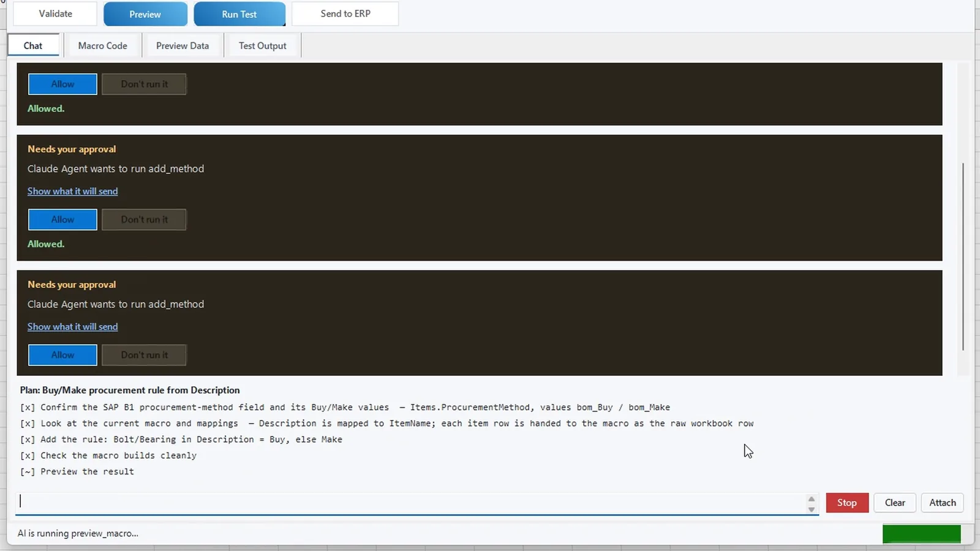Open Show what it will send in middle card
Image resolution: width=980 pixels, height=551 pixels.
(73, 191)
